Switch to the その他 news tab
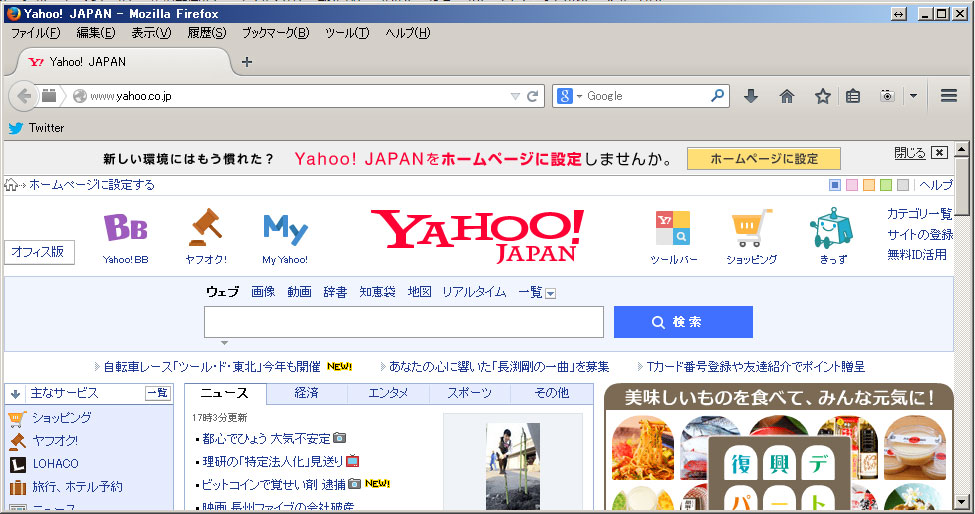Screen dimensions: 975x514 tap(552, 393)
